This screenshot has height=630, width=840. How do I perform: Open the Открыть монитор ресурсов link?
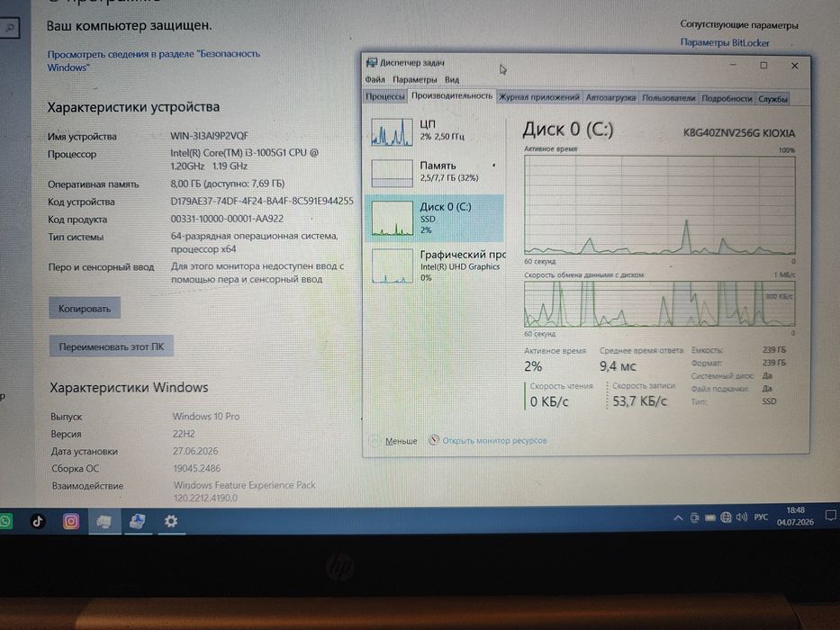tap(494, 440)
